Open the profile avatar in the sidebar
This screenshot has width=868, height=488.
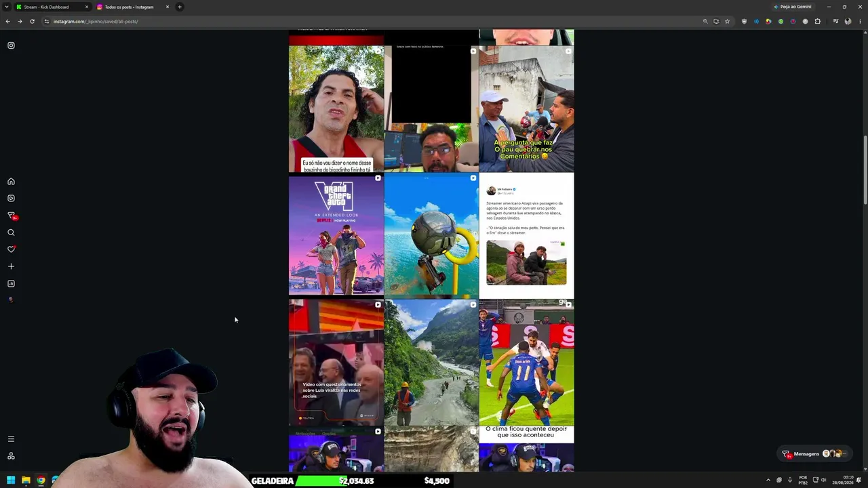coord(11,300)
